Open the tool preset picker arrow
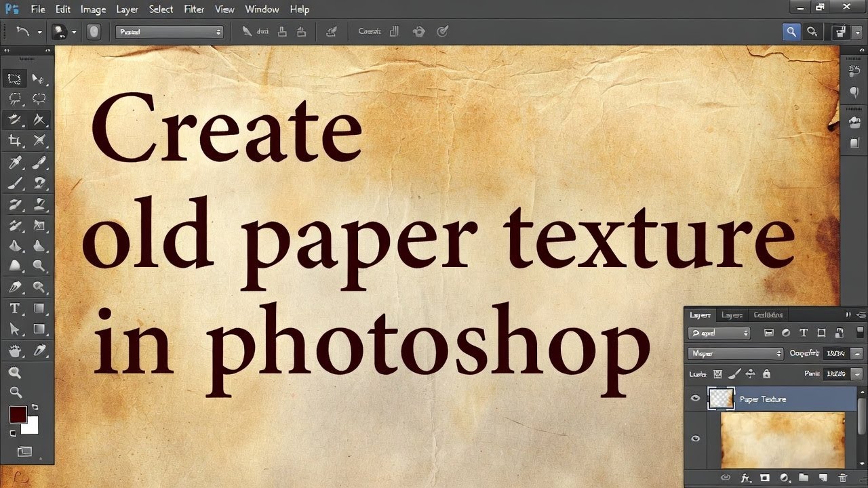Viewport: 868px width, 488px height. coord(39,33)
